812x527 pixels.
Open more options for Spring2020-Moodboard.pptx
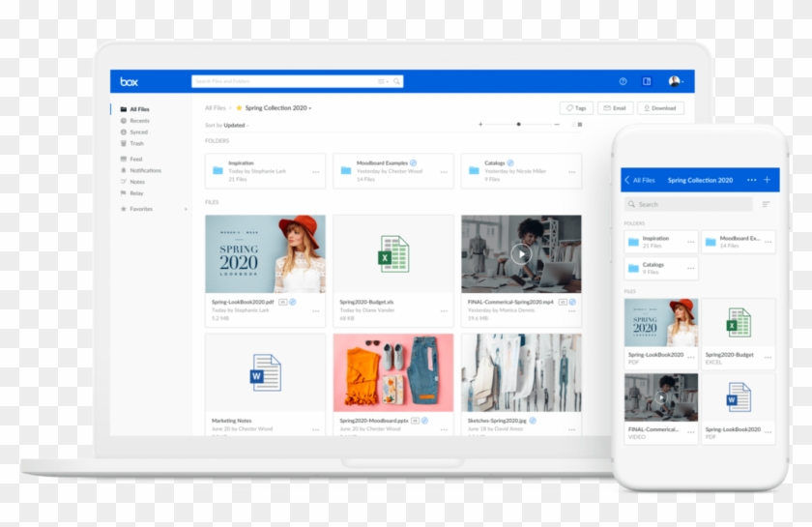[x=444, y=429]
